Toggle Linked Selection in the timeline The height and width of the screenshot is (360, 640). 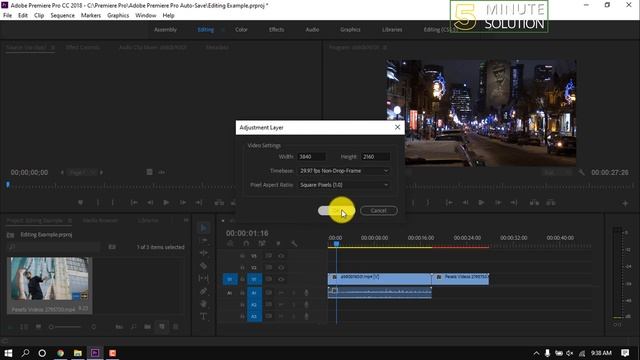[262, 244]
